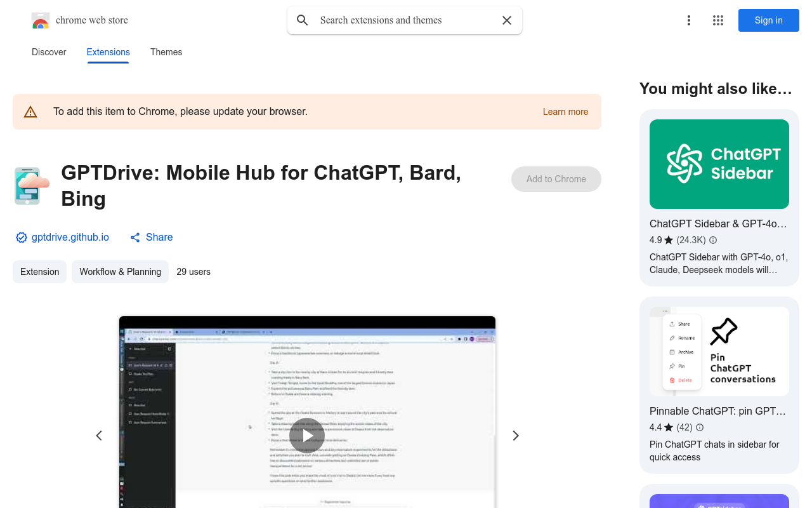Show info icon for ChatGPT Sidebar rating
This screenshot has height=508, width=812.
pyautogui.click(x=713, y=240)
